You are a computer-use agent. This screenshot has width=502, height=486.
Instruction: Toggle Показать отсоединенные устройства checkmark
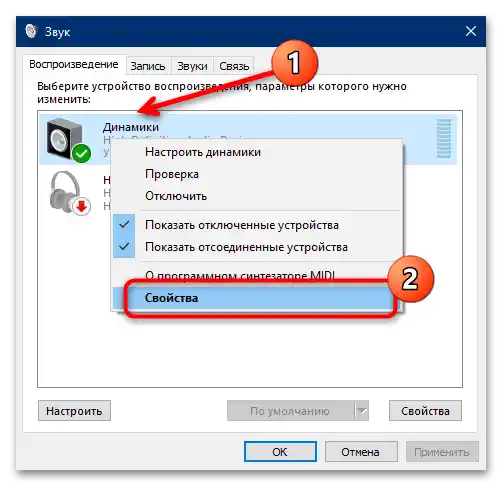pyautogui.click(x=124, y=247)
